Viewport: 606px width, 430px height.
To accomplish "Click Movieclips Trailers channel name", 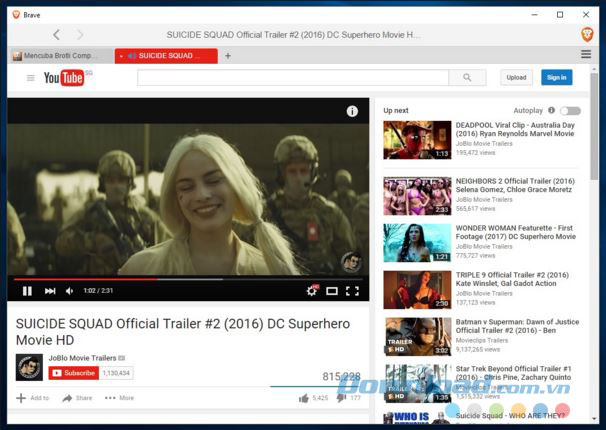I will coord(482,340).
